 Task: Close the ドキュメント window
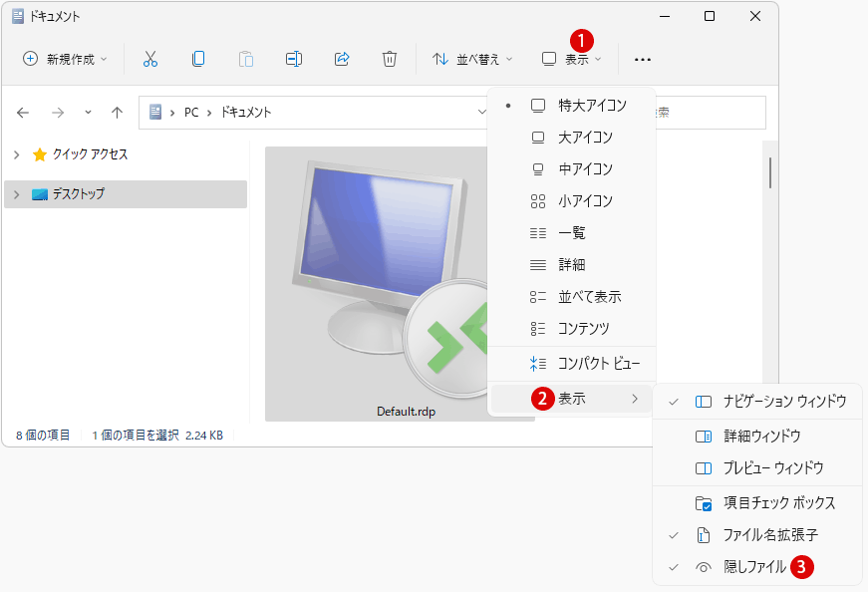point(755,16)
